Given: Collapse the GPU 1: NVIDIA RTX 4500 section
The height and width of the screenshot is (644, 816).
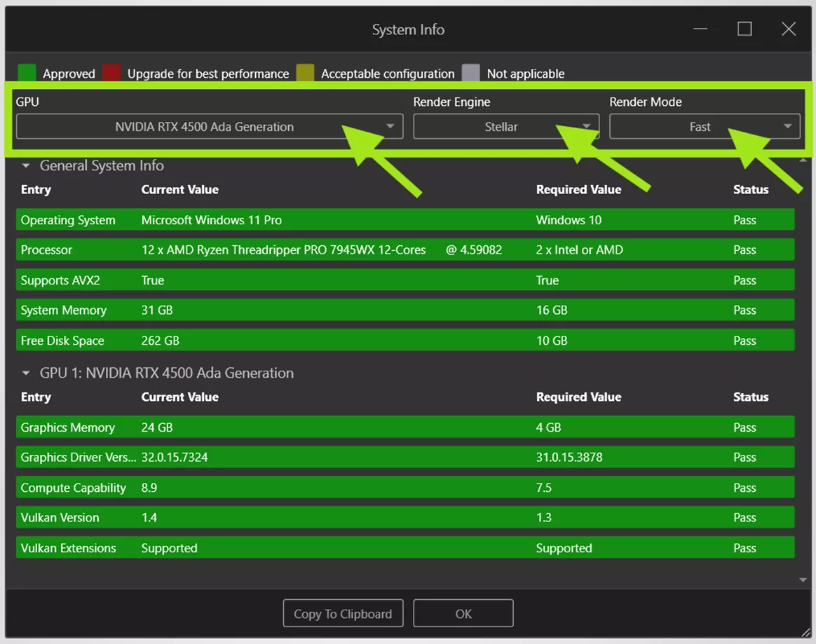Looking at the screenshot, I should pos(26,373).
